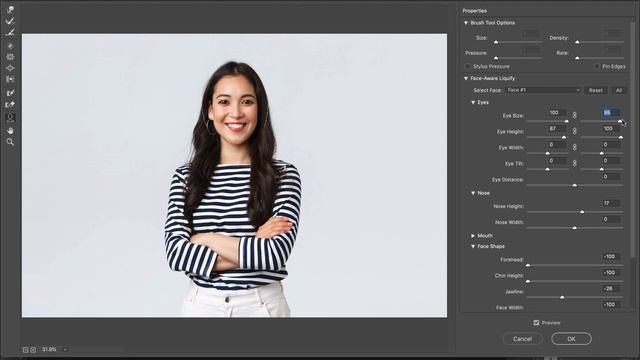Click the Face Width value field
The image size is (640, 360).
(612, 304)
